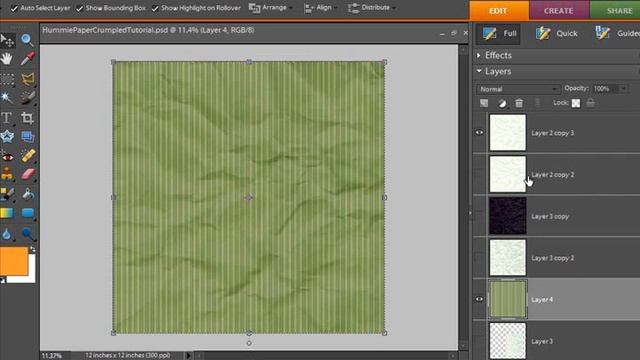Select the Magic Wand tool

tap(7, 98)
